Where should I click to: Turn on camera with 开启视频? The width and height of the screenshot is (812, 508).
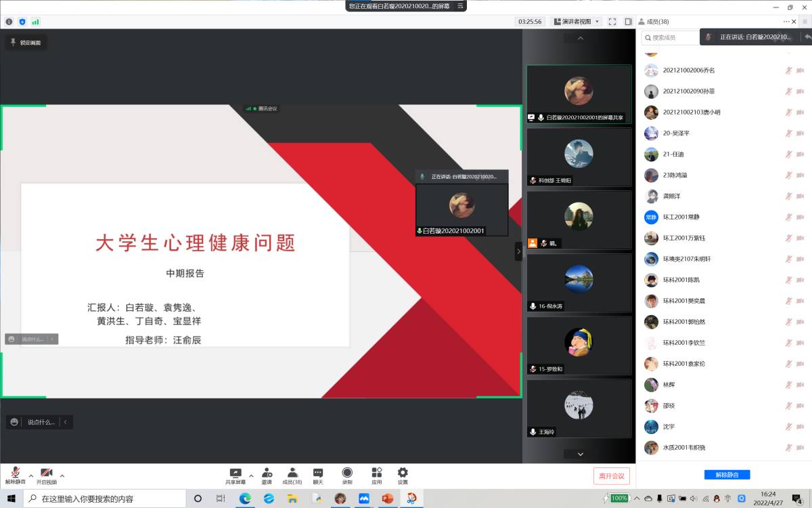coord(46,474)
